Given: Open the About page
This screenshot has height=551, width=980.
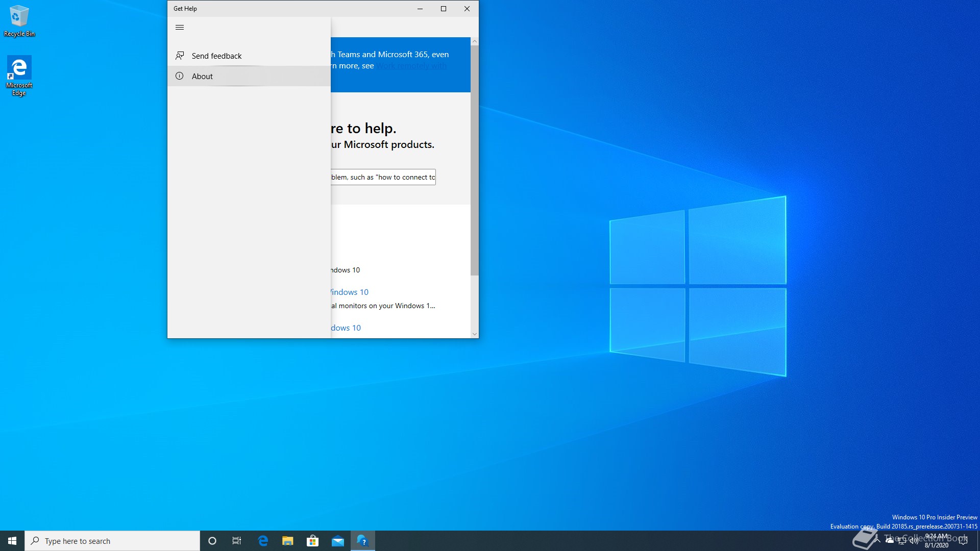Looking at the screenshot, I should [249, 76].
